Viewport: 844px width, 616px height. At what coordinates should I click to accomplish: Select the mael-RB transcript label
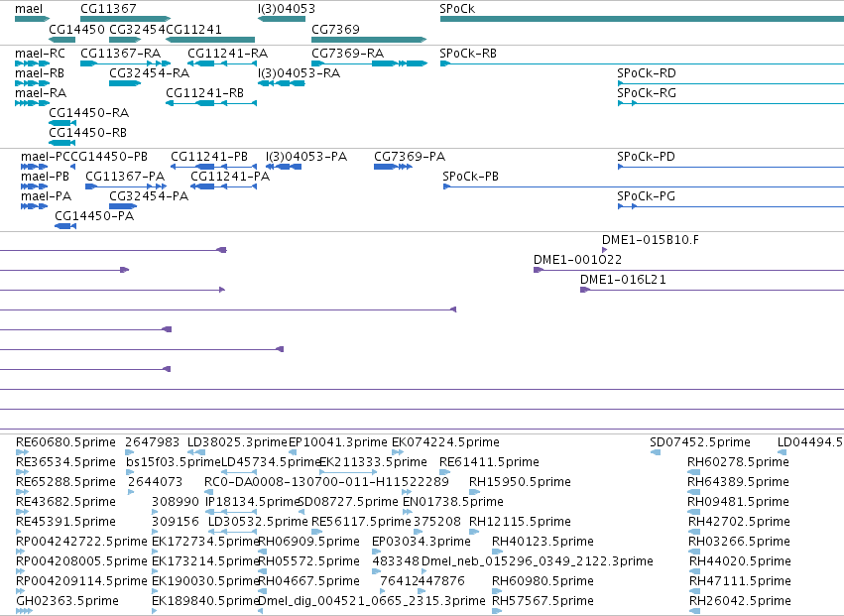[40, 73]
